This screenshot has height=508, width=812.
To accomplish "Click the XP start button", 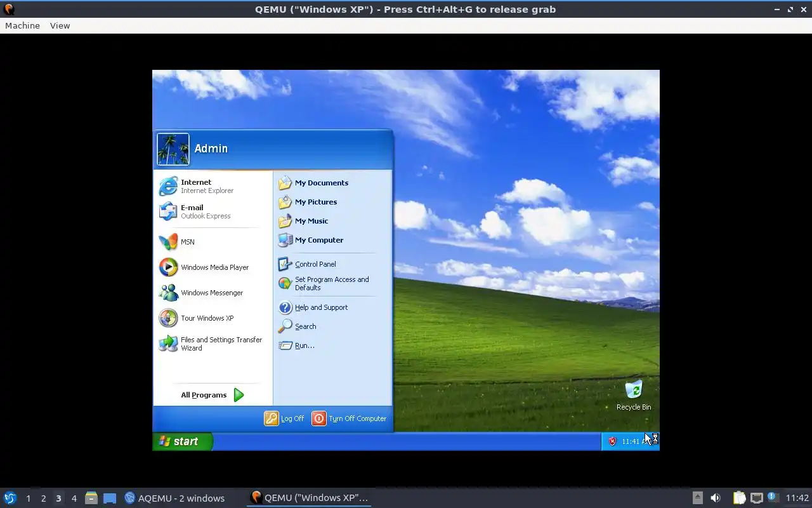I will pyautogui.click(x=183, y=441).
